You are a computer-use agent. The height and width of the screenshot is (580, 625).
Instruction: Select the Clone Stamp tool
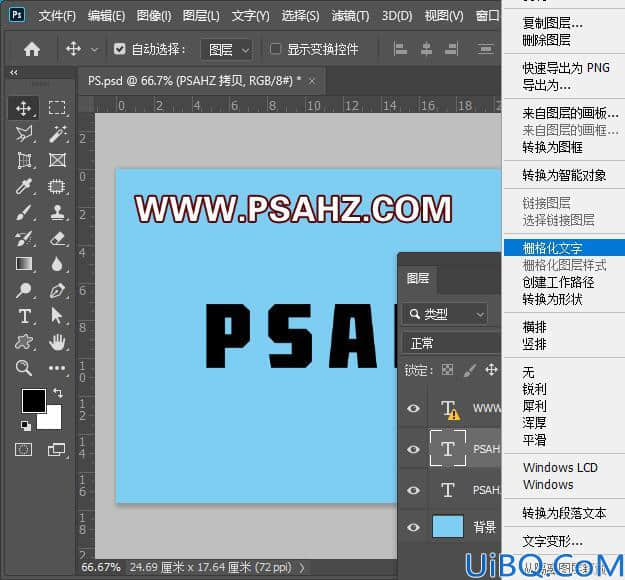(57, 212)
